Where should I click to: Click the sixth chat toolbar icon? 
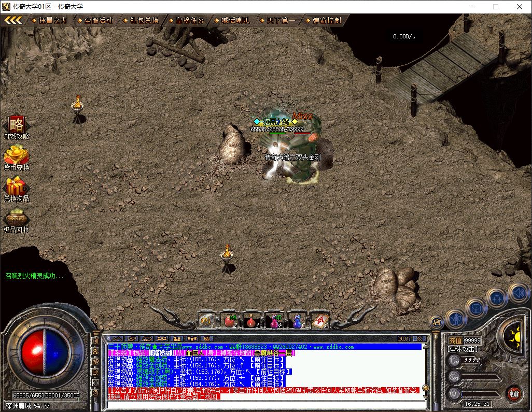(192, 339)
